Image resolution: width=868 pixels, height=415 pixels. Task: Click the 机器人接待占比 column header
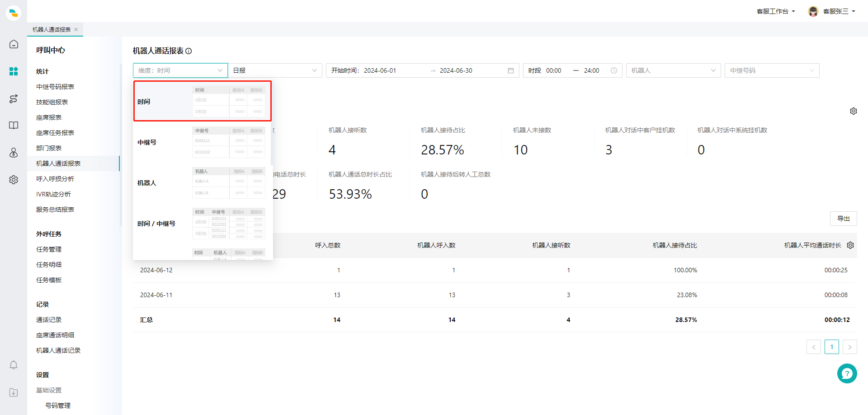(675, 245)
